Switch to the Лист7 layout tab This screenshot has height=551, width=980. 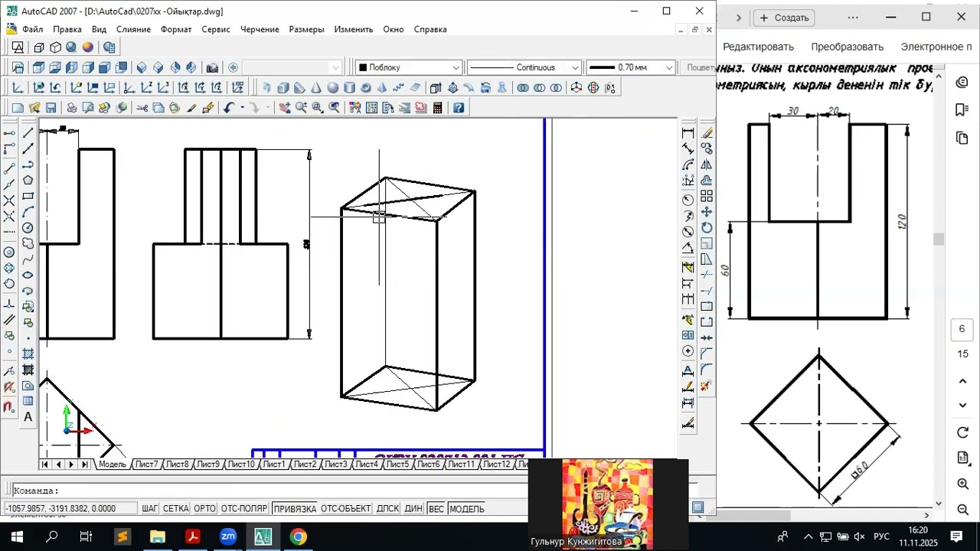(x=145, y=465)
